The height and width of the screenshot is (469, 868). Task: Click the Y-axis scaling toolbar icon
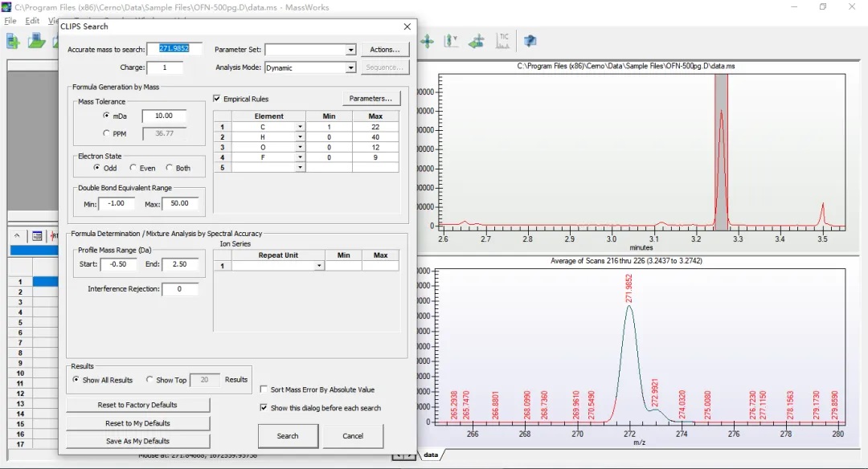point(451,40)
